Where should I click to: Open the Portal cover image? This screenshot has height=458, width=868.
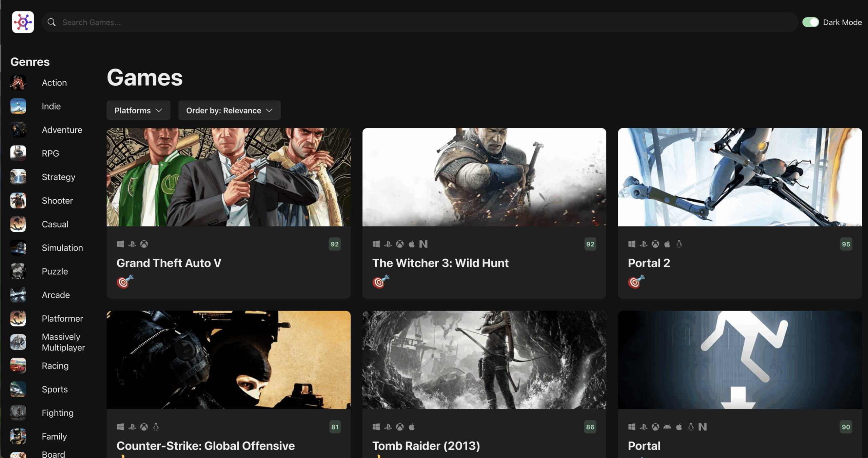click(740, 360)
